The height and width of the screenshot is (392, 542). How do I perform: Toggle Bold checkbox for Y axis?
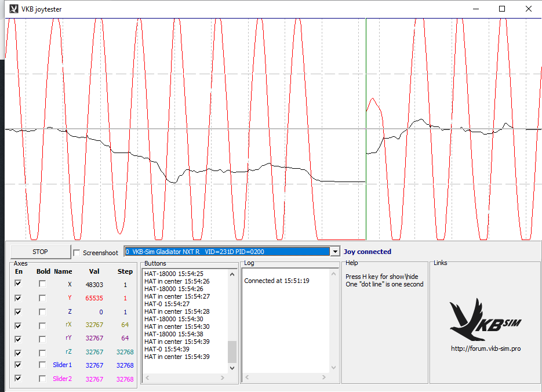coord(42,297)
